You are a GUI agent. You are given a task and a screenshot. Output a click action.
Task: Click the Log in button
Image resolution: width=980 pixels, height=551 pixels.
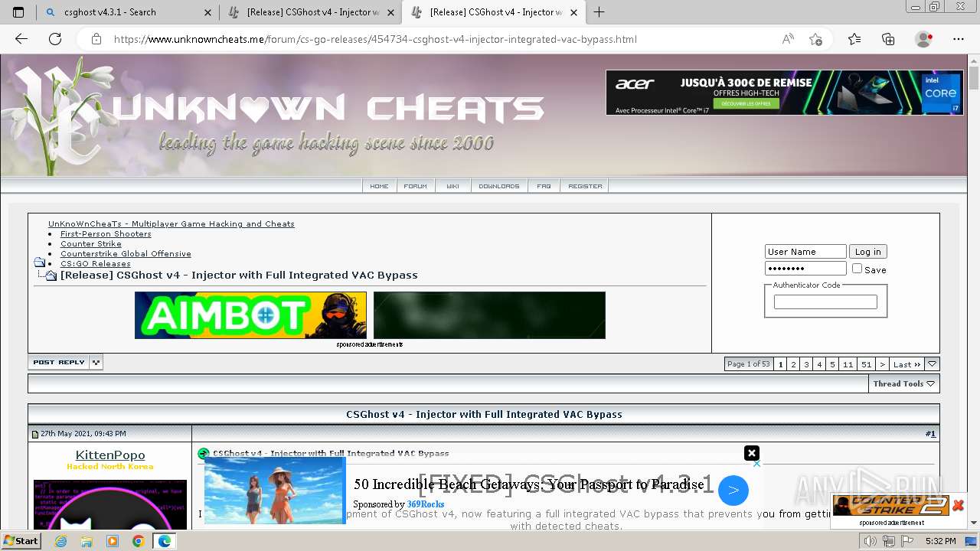tap(867, 252)
